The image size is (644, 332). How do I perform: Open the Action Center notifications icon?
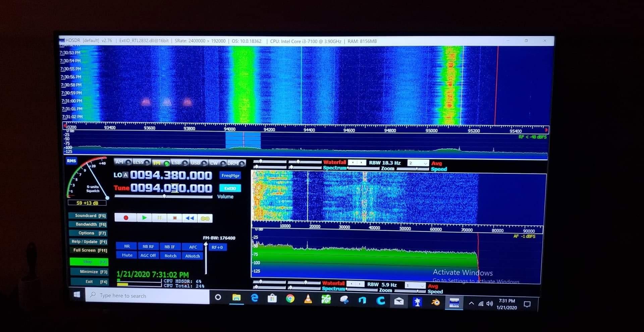point(527,305)
